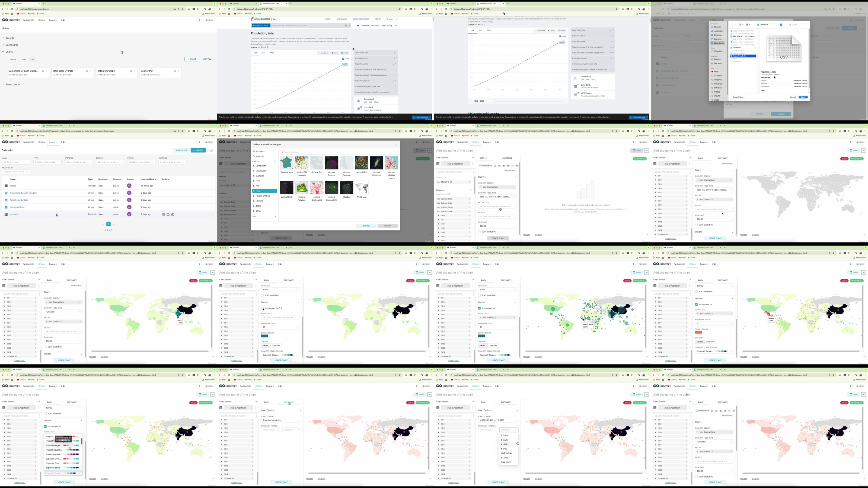Click blue Open button in file dialog
The width and height of the screenshot is (868, 488).
point(803,97)
